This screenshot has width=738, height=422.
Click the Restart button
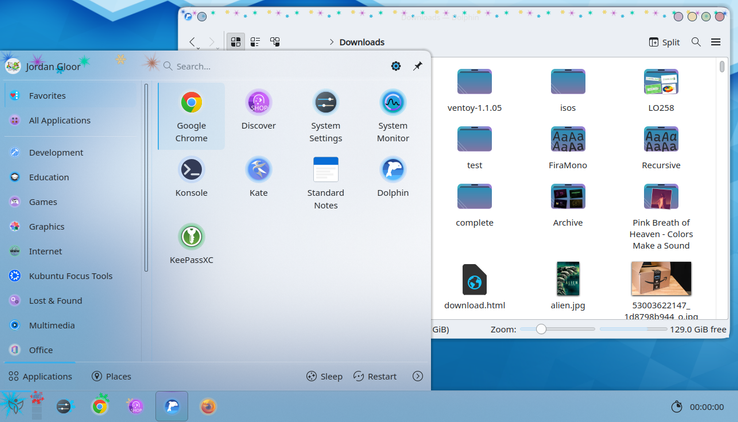point(375,376)
